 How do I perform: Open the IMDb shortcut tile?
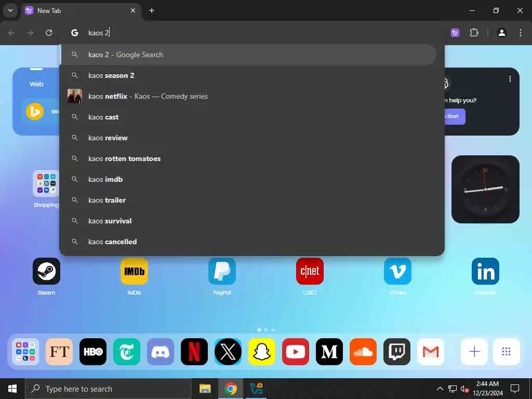(x=135, y=271)
